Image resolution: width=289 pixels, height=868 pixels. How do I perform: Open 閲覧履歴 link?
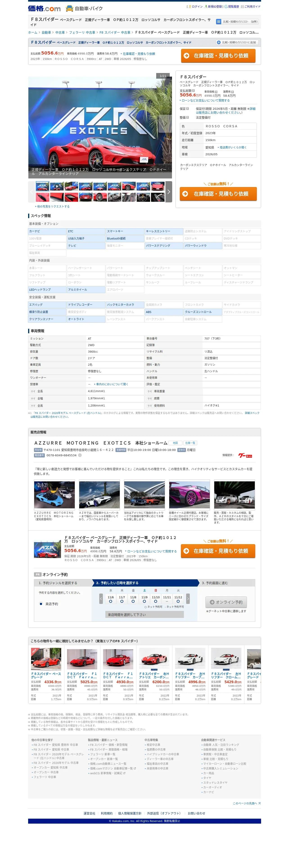pos(233,6)
